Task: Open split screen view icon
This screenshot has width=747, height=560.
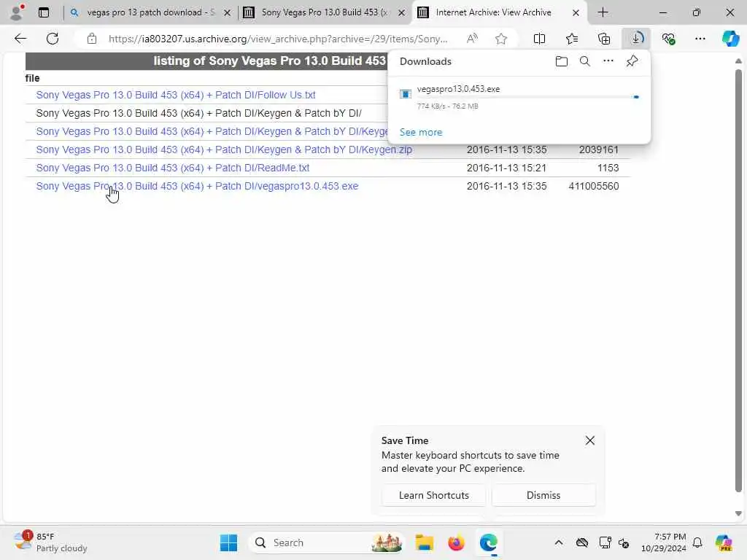Action: [x=539, y=39]
